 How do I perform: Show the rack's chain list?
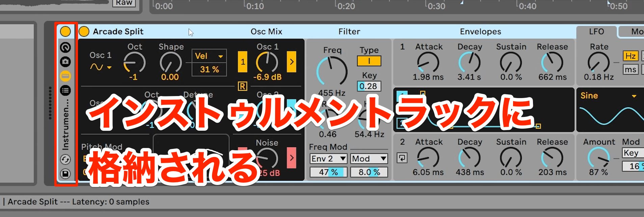click(x=65, y=90)
